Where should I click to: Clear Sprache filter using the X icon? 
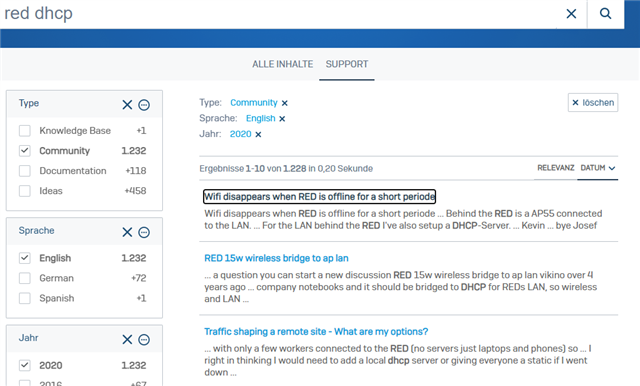pyautogui.click(x=127, y=232)
